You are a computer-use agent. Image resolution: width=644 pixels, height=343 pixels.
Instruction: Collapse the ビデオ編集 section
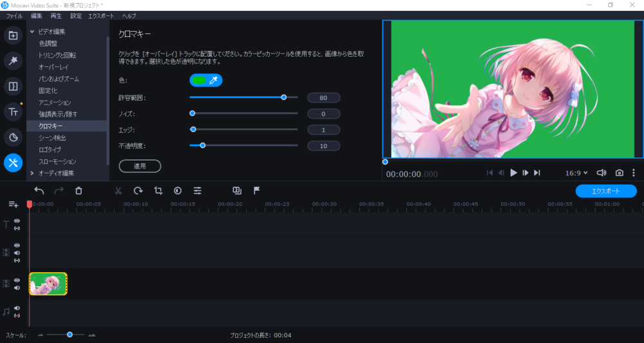coord(32,32)
